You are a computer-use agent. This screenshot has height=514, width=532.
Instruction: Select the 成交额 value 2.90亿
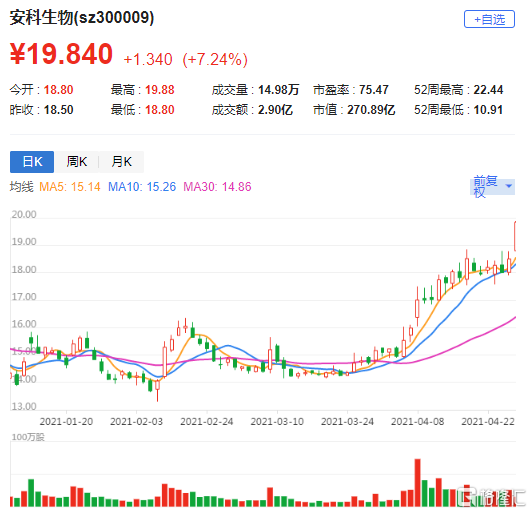pyautogui.click(x=276, y=110)
